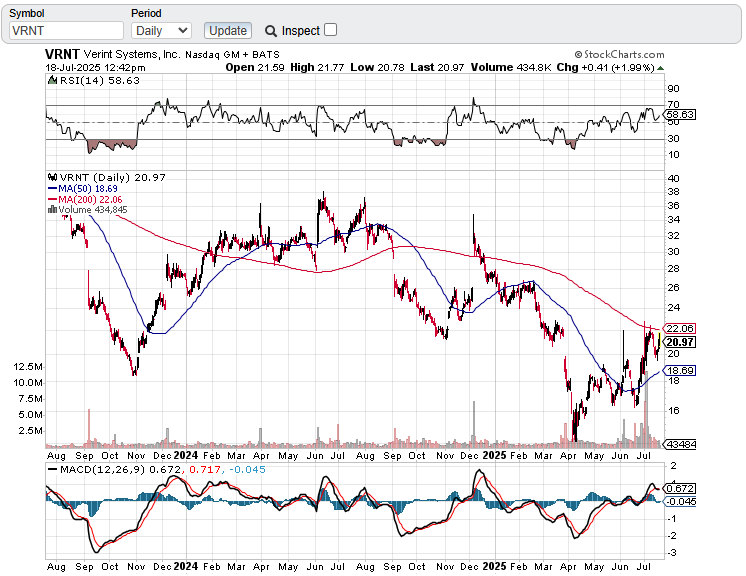Screen dimensions: 746x576
Task: Click the VRNT (Daily) price legend icon
Action: click(53, 175)
